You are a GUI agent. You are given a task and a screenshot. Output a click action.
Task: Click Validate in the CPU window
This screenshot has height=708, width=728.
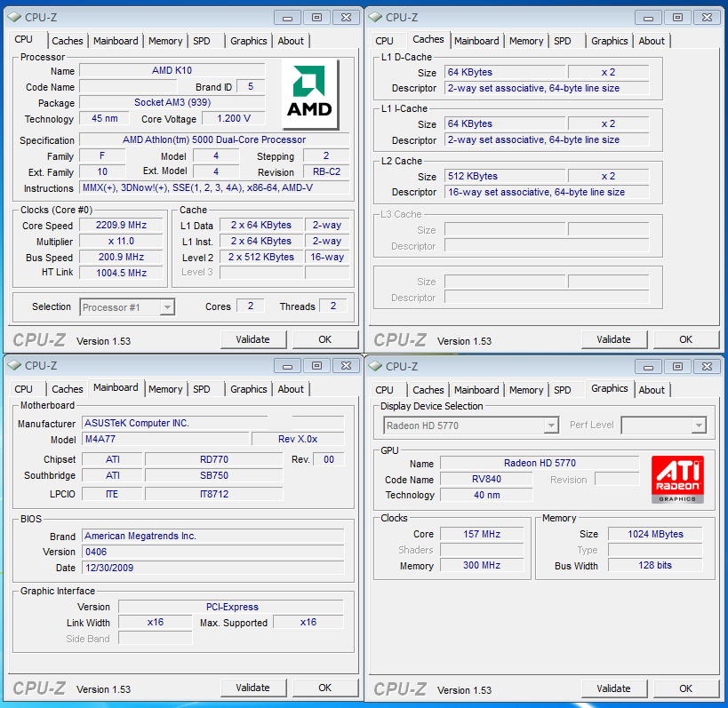pyautogui.click(x=253, y=339)
